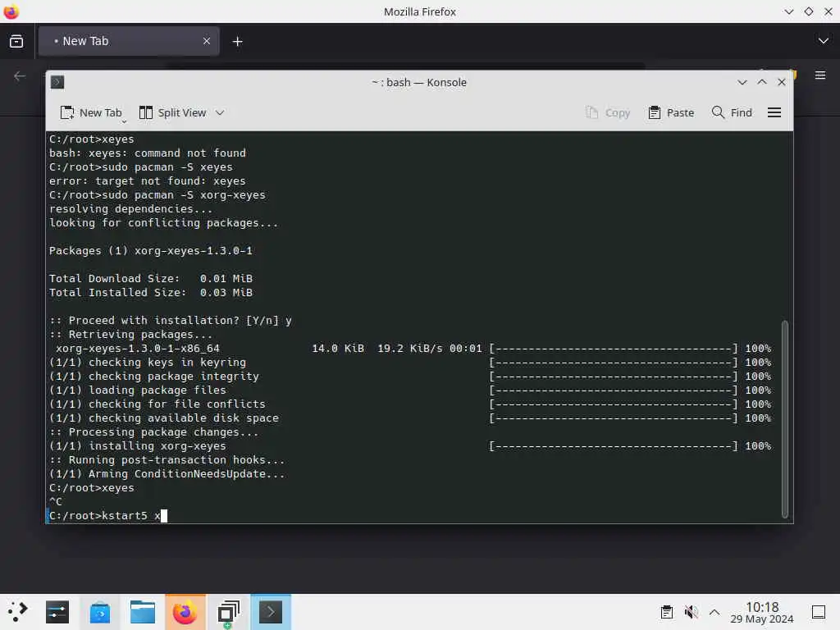Open System Settings from the taskbar

(57, 612)
